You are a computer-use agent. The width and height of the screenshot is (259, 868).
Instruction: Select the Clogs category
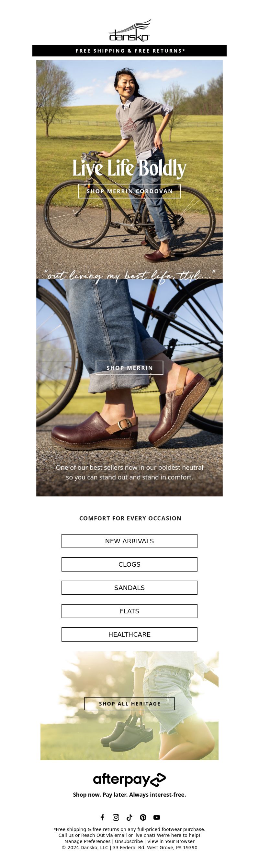(x=129, y=564)
